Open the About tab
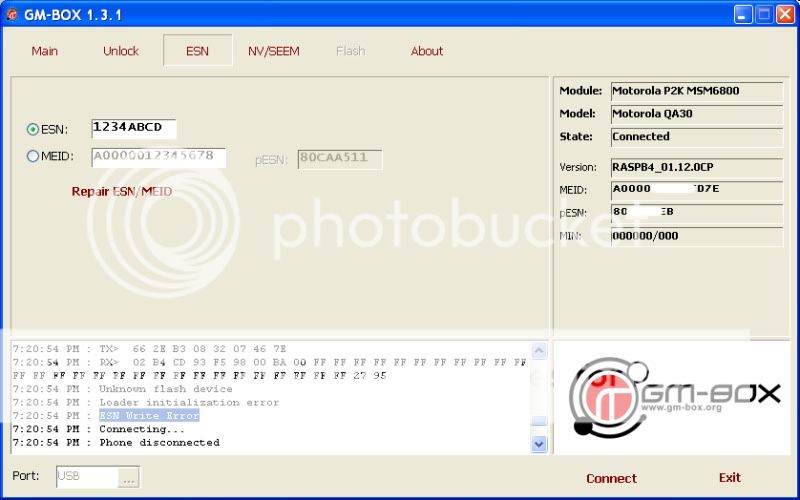This screenshot has width=800, height=500. tap(427, 51)
